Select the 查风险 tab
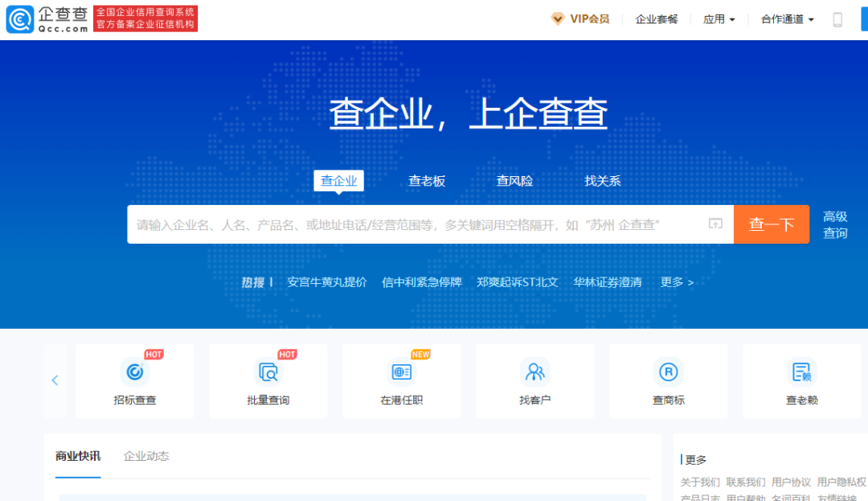This screenshot has height=501, width=868. tap(514, 181)
